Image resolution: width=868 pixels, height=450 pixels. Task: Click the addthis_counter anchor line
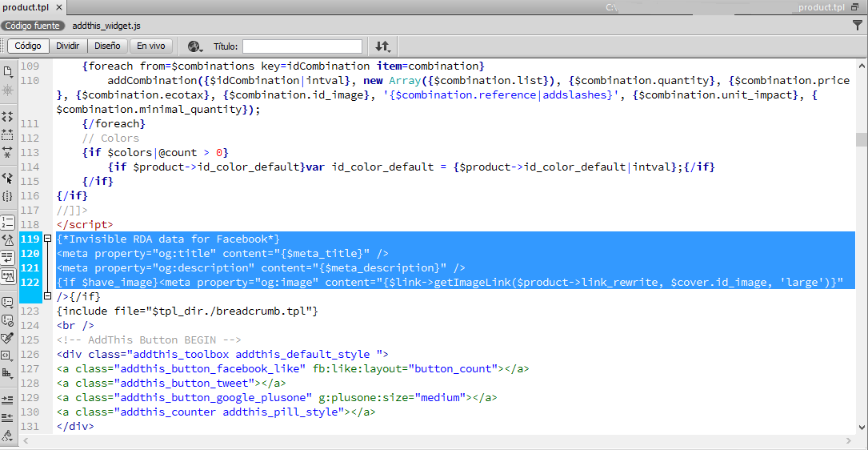click(217, 412)
